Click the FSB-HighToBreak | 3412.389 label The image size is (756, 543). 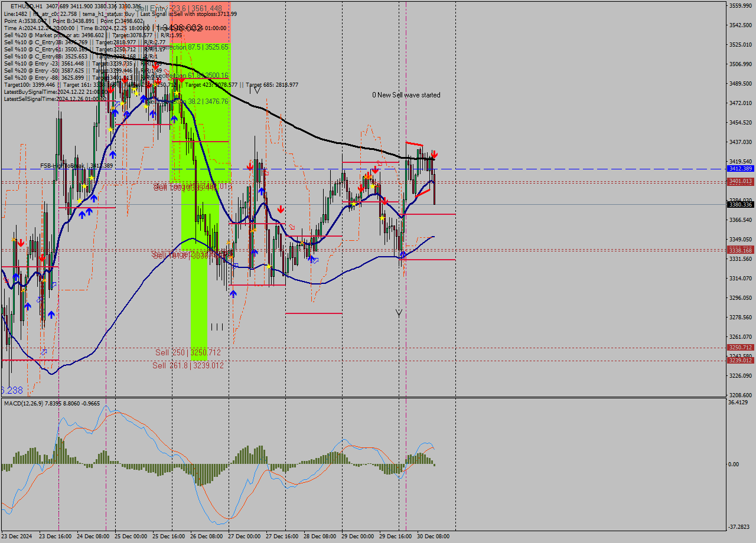coord(76,166)
